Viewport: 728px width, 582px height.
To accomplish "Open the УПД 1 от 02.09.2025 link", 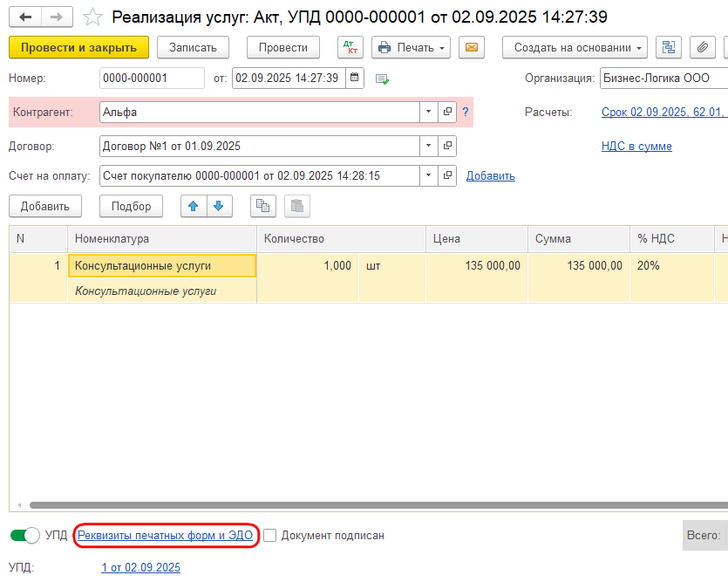I will (140, 567).
